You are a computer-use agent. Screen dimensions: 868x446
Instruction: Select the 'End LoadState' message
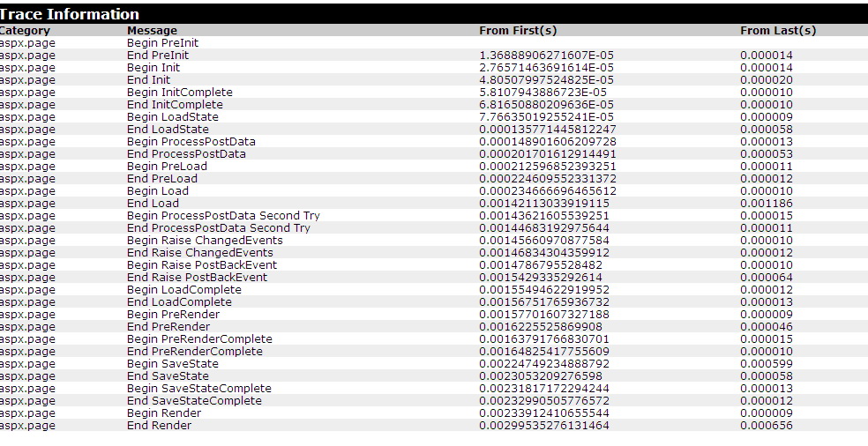click(x=168, y=129)
